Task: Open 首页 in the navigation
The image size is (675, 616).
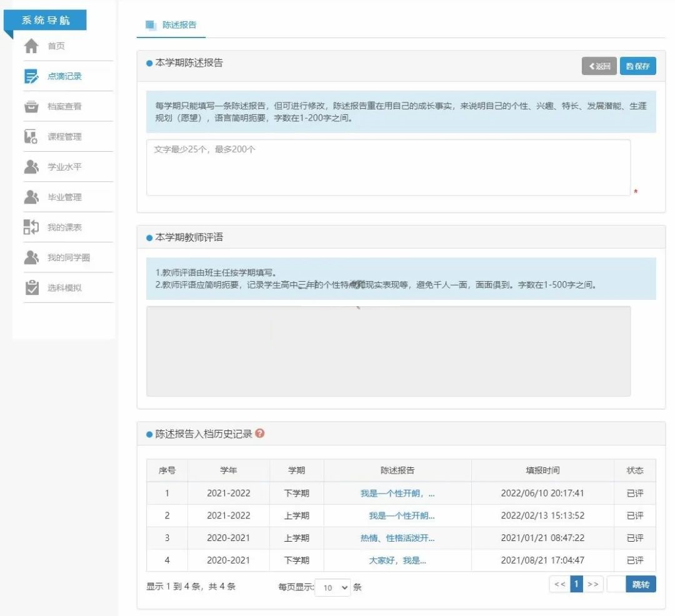Action: (x=56, y=46)
